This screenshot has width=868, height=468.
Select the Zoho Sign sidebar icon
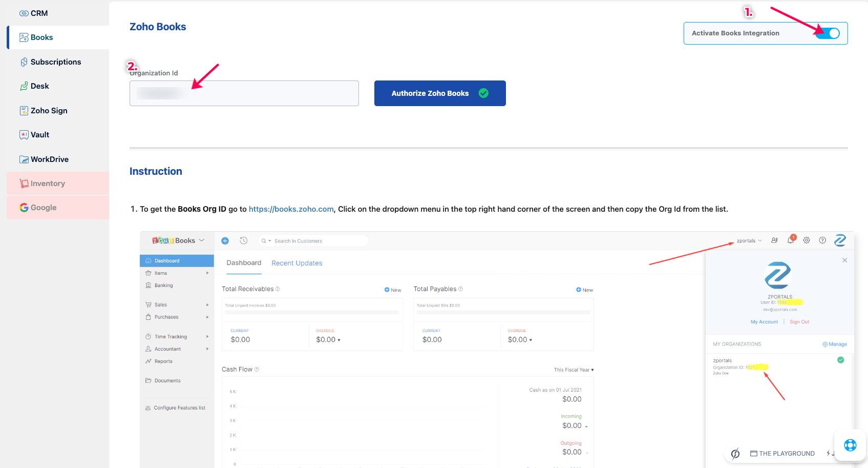pos(24,111)
